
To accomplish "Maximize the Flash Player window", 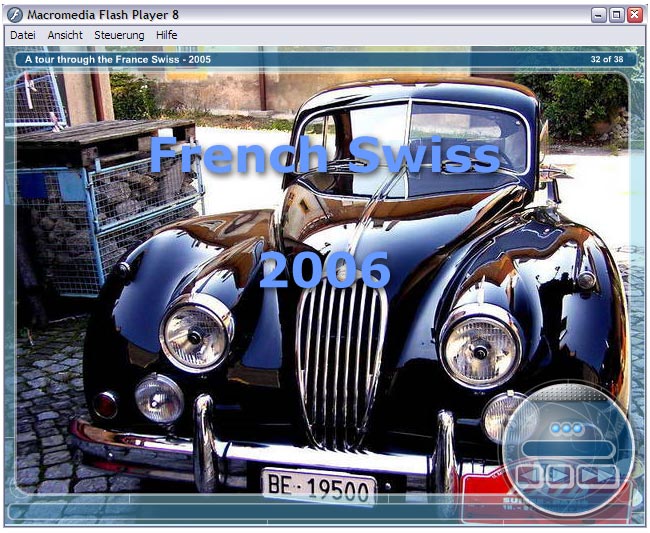I will point(616,15).
